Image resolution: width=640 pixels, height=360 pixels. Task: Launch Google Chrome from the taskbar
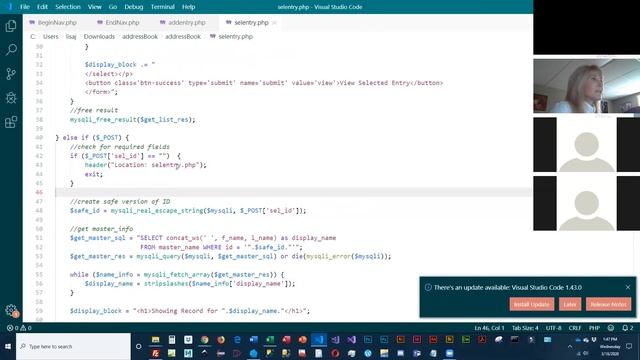pos(204,340)
